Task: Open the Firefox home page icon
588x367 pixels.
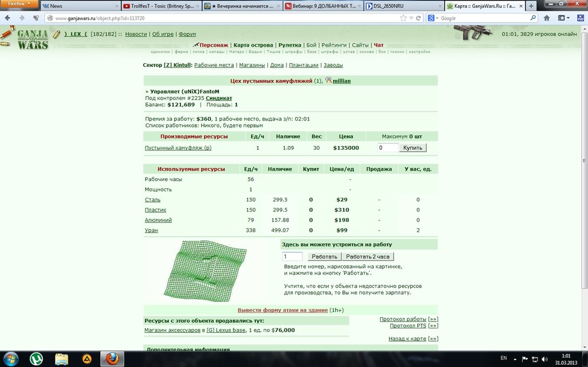Action: point(547,18)
